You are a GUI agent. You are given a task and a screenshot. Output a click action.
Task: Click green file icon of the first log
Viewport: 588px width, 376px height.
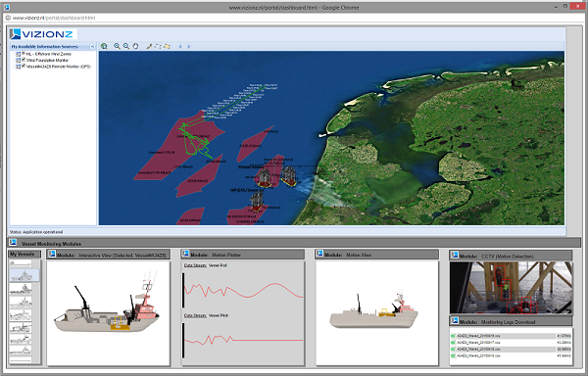coord(453,336)
